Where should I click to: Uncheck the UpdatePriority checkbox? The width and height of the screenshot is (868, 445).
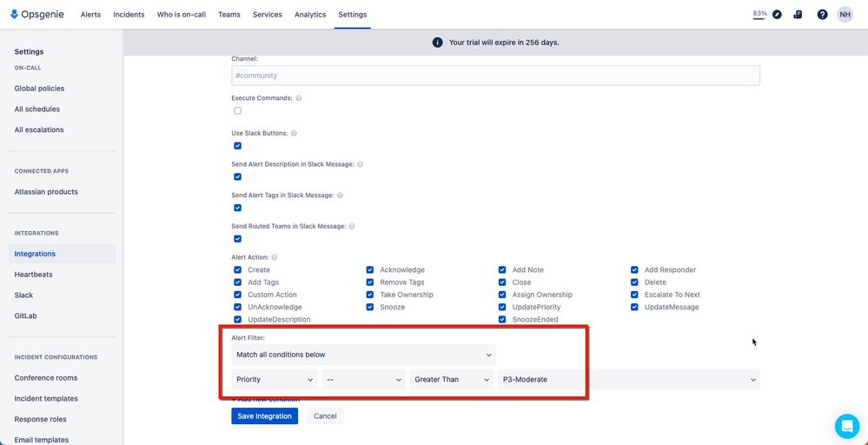[502, 307]
